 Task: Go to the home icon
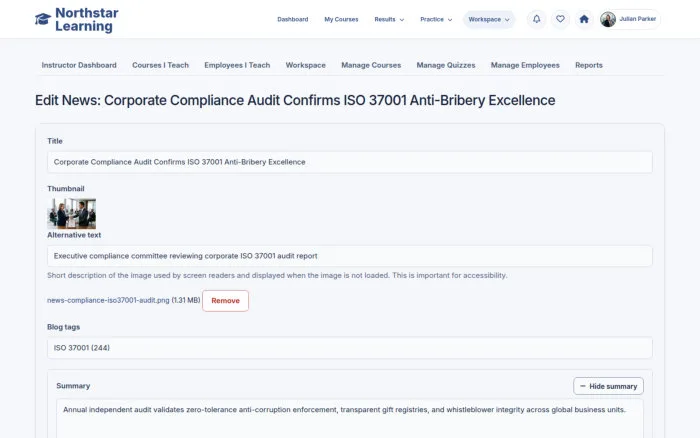point(584,19)
